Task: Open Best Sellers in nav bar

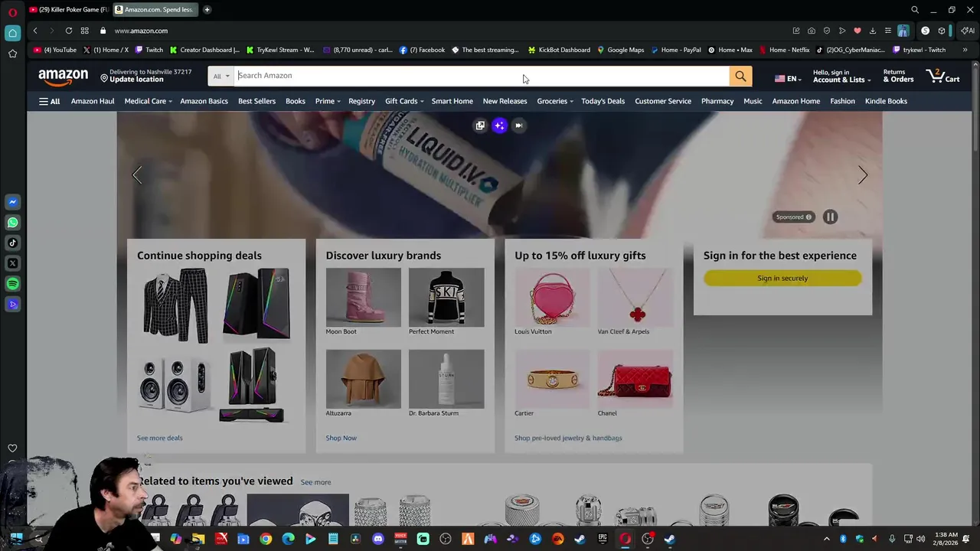Action: (x=256, y=101)
